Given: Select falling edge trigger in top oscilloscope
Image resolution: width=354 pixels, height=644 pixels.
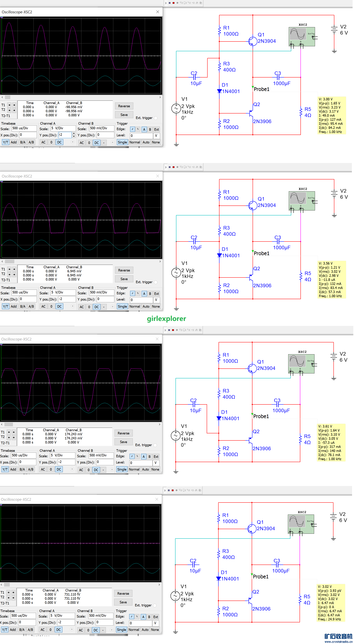Looking at the screenshot, I should pos(138,129).
